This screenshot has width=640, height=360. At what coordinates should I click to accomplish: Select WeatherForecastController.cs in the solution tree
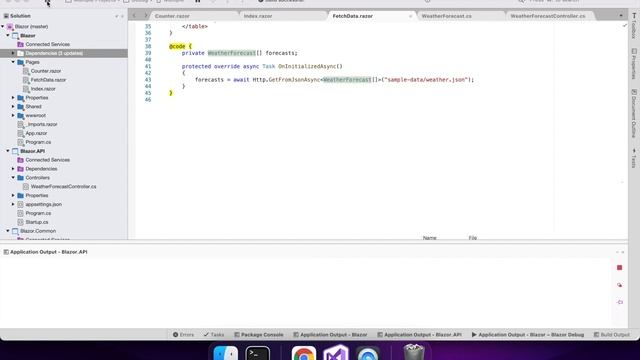[63, 187]
